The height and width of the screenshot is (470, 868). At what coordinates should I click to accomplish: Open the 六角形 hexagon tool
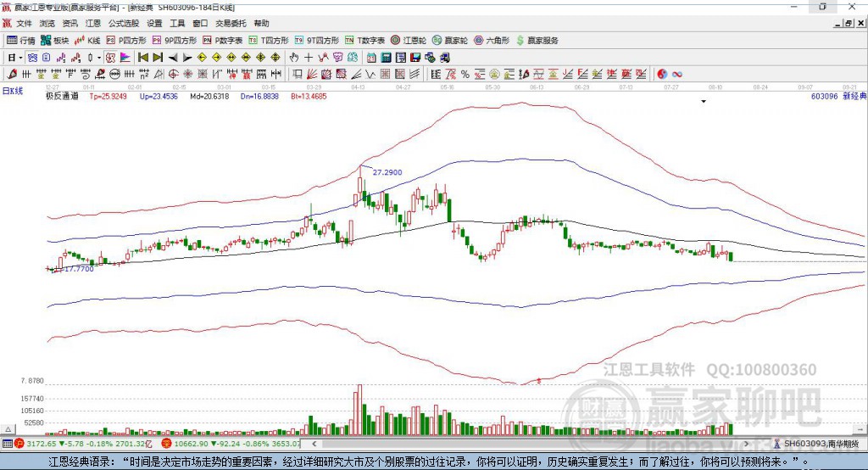tap(492, 41)
